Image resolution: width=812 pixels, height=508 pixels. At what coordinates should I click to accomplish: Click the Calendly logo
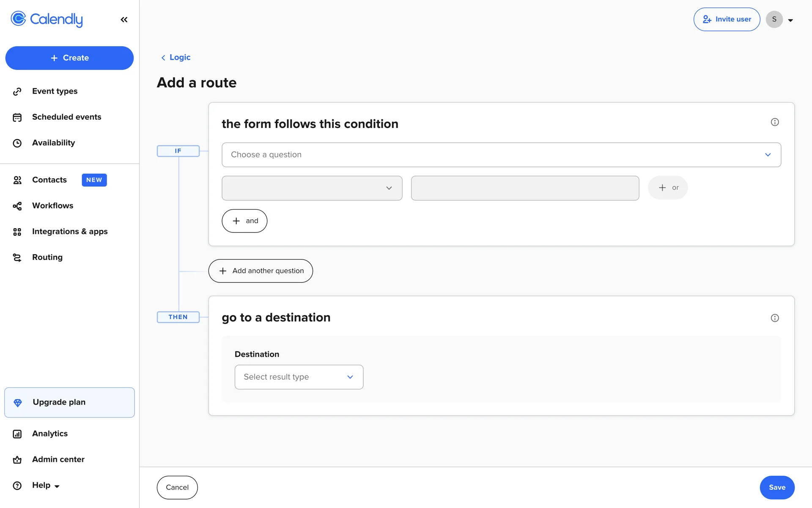pyautogui.click(x=47, y=19)
